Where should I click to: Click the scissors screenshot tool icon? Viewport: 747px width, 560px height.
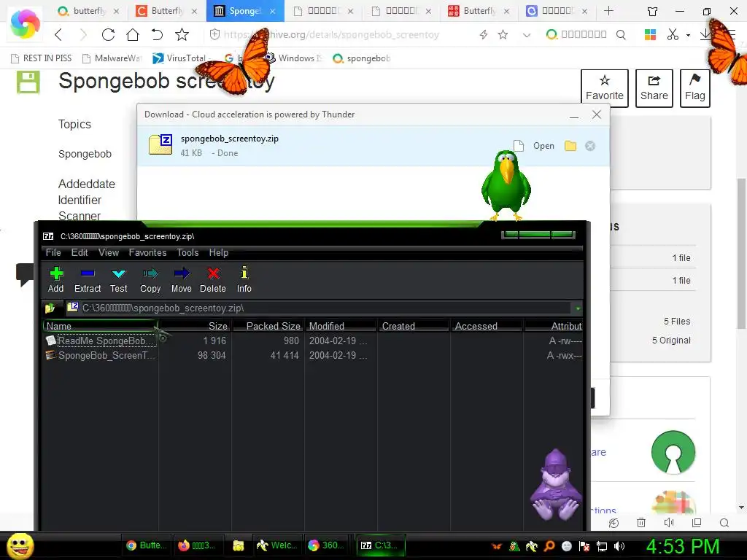coord(673,34)
